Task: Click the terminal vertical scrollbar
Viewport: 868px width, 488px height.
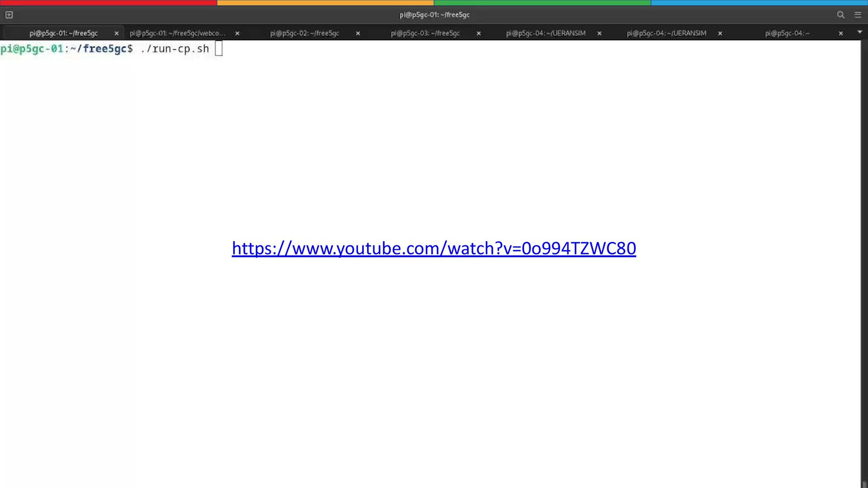Action: [x=864, y=264]
